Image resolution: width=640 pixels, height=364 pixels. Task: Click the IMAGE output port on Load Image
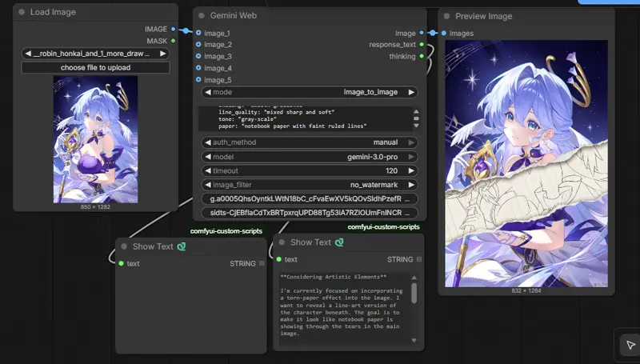tap(174, 30)
